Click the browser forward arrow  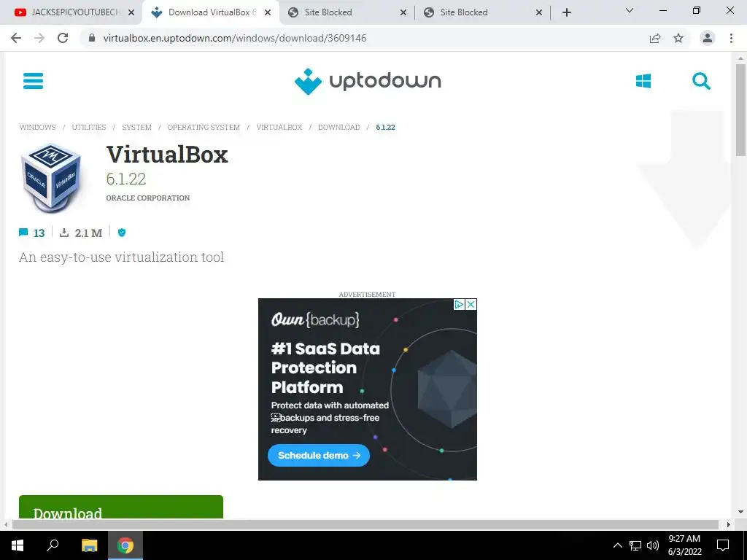(x=39, y=38)
